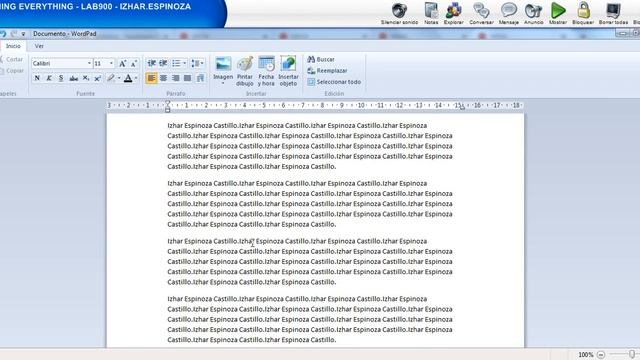The height and width of the screenshot is (360, 640).
Task: Shrink font size with small A icon
Action: click(134, 63)
